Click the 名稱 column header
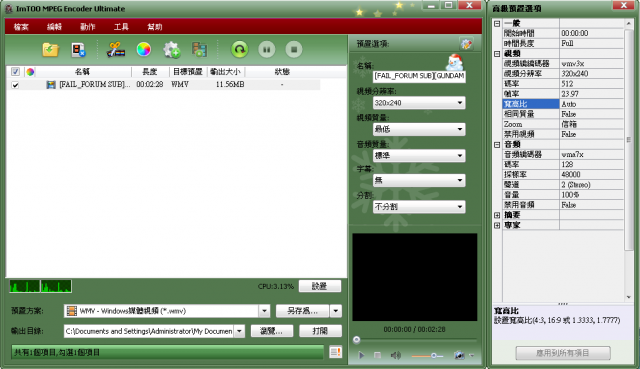 tap(83, 72)
